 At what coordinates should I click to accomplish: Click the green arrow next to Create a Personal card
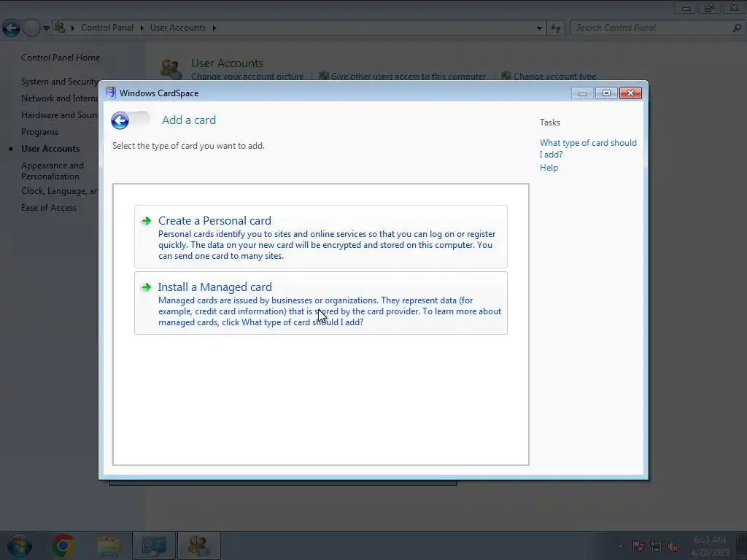146,221
